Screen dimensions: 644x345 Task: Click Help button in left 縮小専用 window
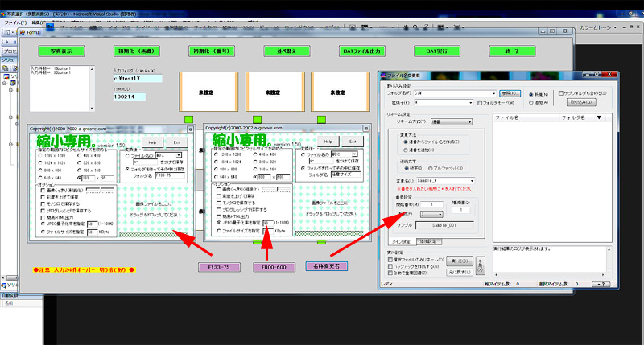[151, 141]
